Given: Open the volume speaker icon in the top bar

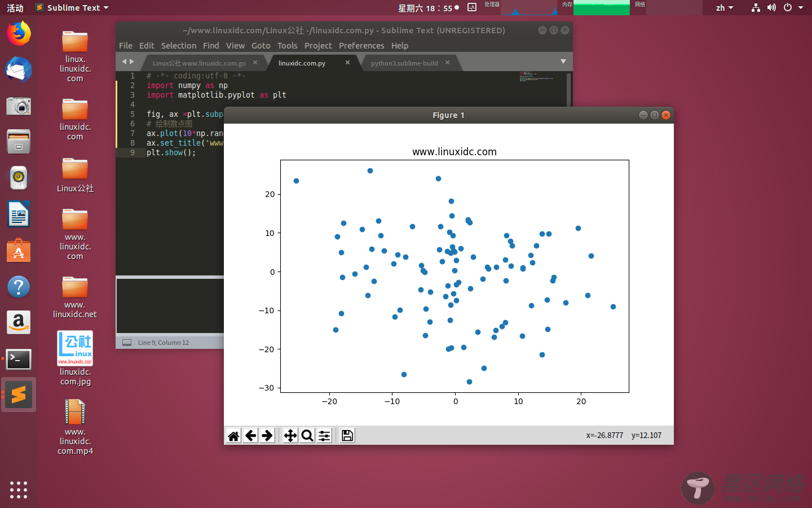Looking at the screenshot, I should pos(771,8).
